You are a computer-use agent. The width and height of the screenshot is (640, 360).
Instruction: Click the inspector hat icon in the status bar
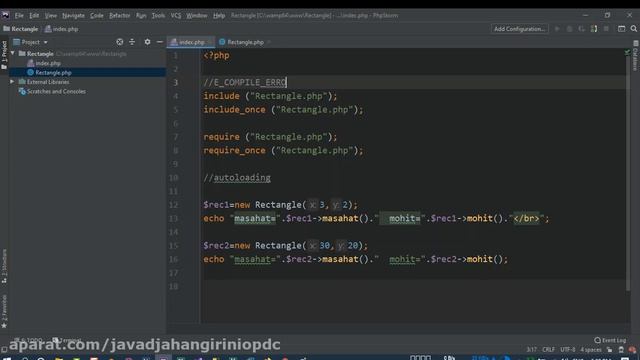click(621, 350)
